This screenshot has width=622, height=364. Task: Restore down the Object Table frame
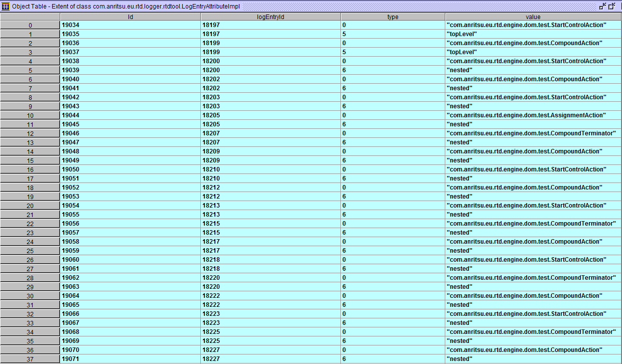611,6
